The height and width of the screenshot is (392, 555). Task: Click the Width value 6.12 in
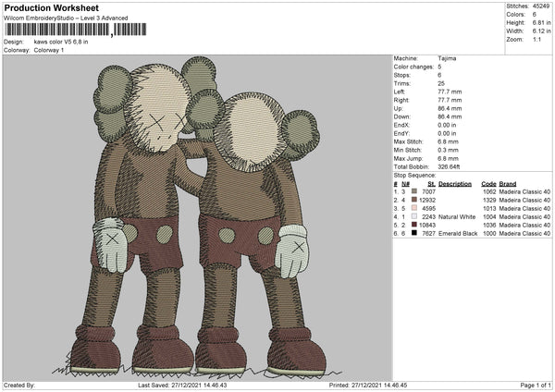point(541,31)
